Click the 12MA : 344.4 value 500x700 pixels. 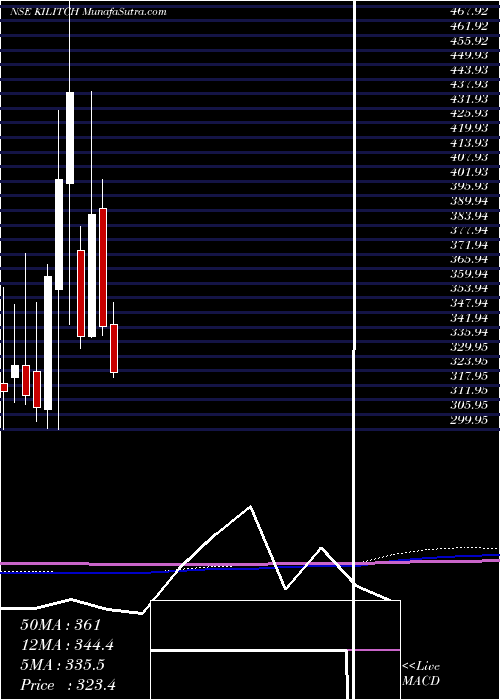pos(67,645)
